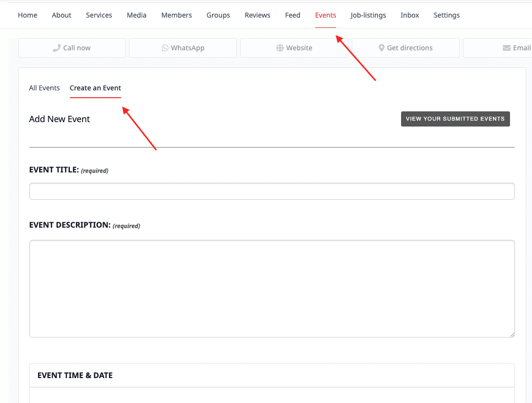Screen dimensions: 532x403
Task: Select the Create an Event sub-tab
Action: pyautogui.click(x=95, y=88)
